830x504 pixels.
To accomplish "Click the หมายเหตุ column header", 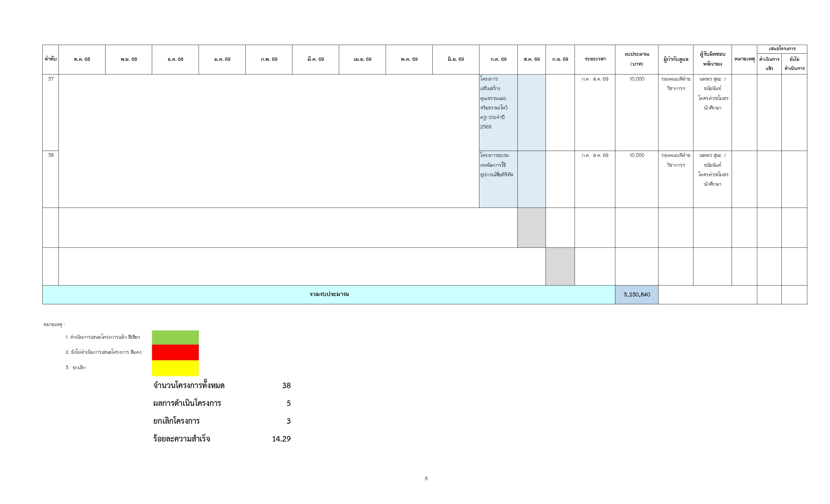I will 744,59.
